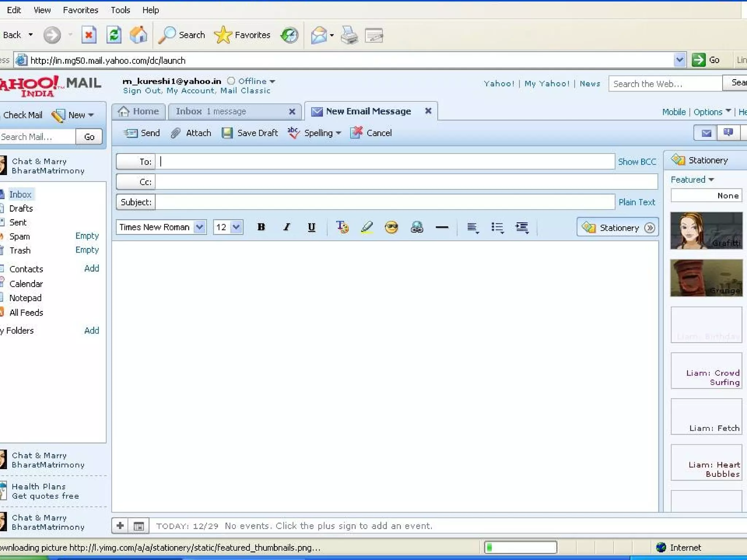Expand the Offline status dropdown
The image size is (747, 560).
272,81
